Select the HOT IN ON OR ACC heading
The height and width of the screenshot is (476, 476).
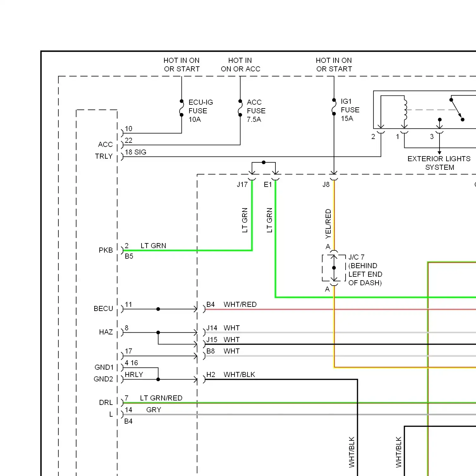pyautogui.click(x=240, y=64)
